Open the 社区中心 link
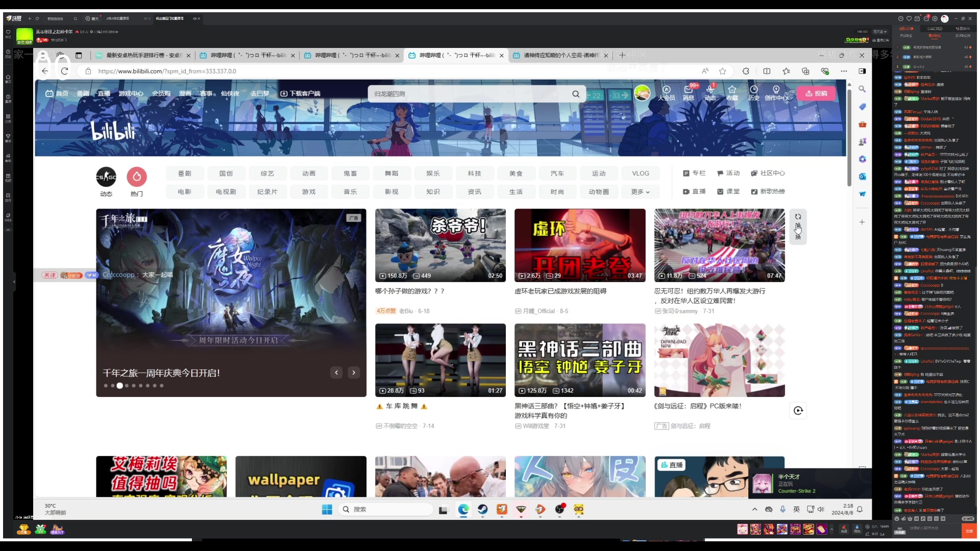 point(768,173)
